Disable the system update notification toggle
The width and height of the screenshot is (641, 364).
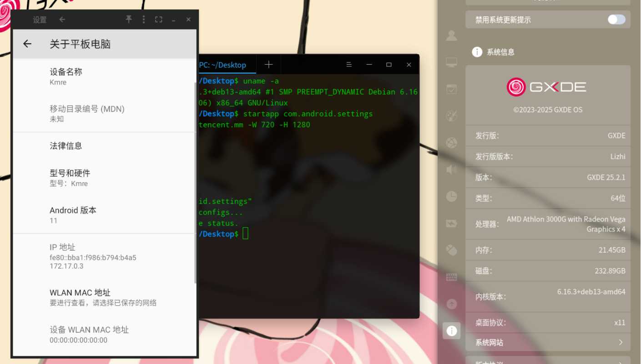(616, 20)
